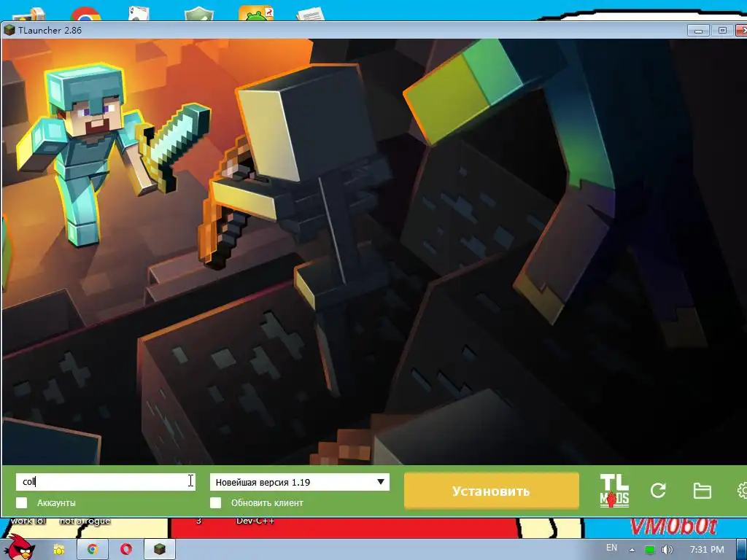Minimize the TLauncher window
Image resolution: width=747 pixels, height=560 pixels.
[698, 31]
